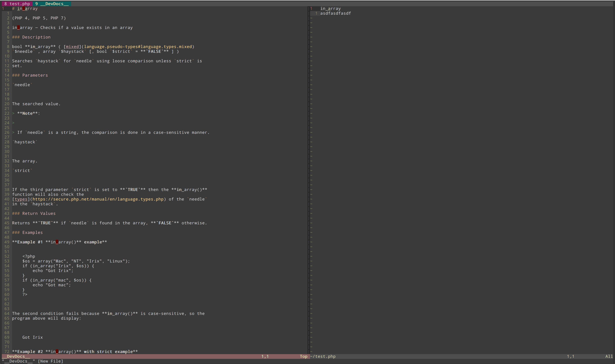Click the 'asdfasdfasdf' line in test.php

click(x=335, y=13)
